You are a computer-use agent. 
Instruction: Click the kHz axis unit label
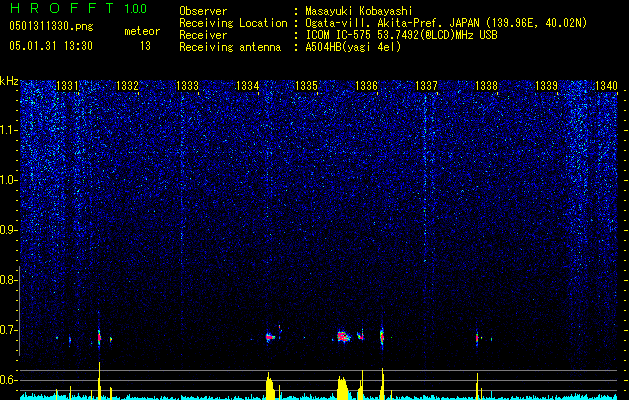coord(9,81)
